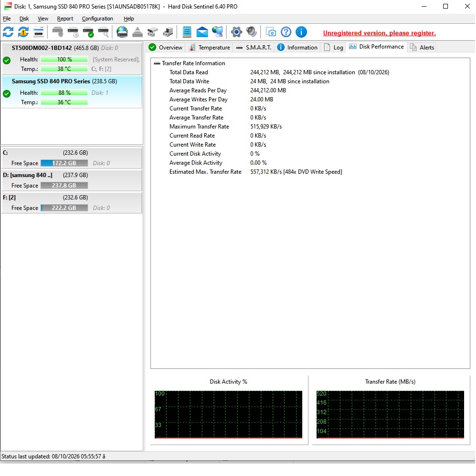Open configuration via the gear icon
This screenshot has height=476, width=476.
pyautogui.click(x=237, y=32)
